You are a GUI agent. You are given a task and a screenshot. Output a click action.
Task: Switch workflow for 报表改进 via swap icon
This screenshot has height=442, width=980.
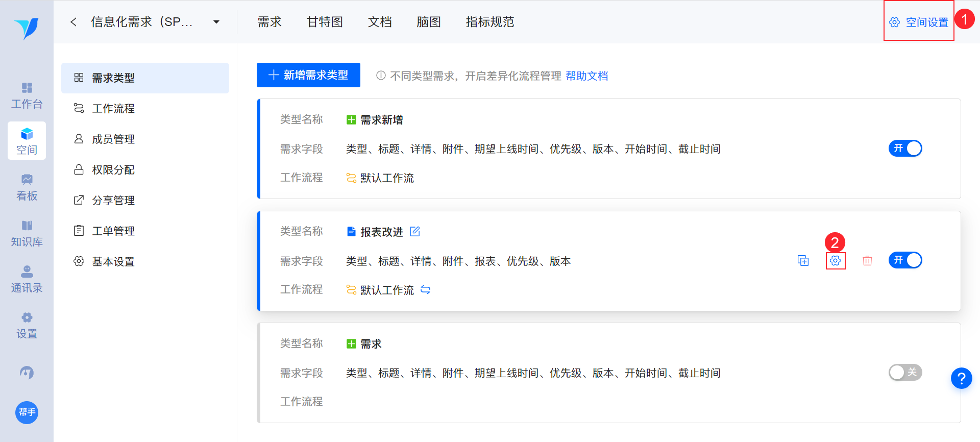pyautogui.click(x=425, y=290)
